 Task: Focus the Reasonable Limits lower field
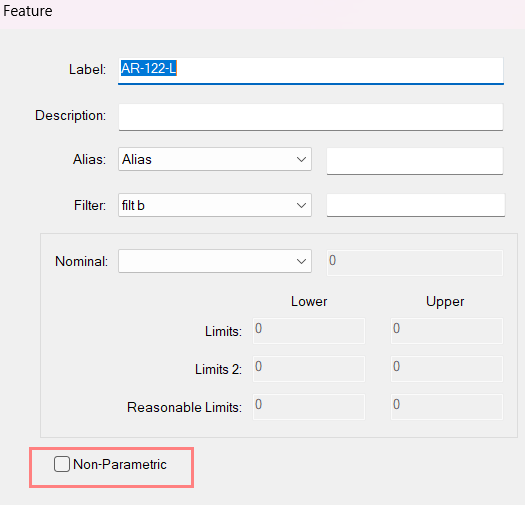(309, 407)
